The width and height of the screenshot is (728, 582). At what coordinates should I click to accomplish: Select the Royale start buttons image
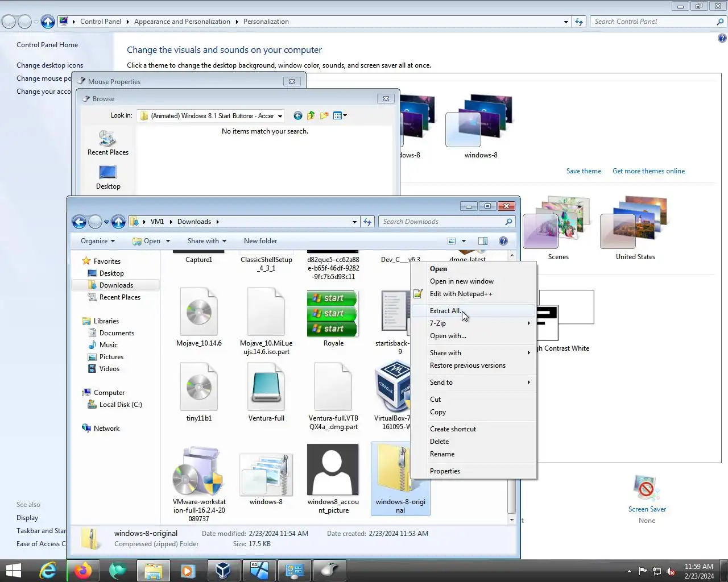(x=333, y=318)
